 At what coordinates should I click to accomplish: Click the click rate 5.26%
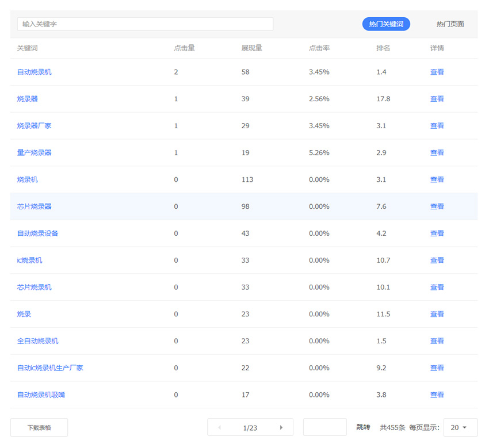(x=319, y=153)
